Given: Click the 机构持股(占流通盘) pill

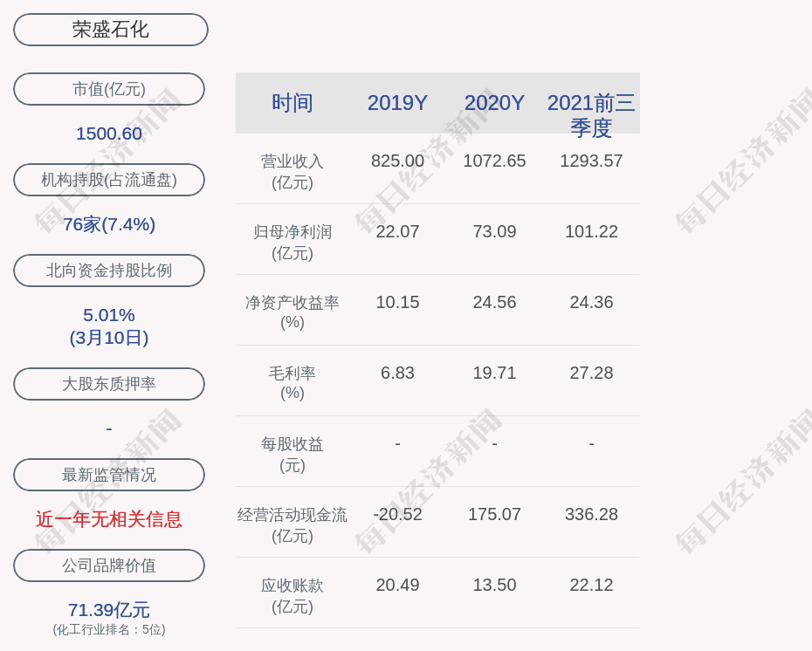Looking at the screenshot, I should [x=109, y=180].
